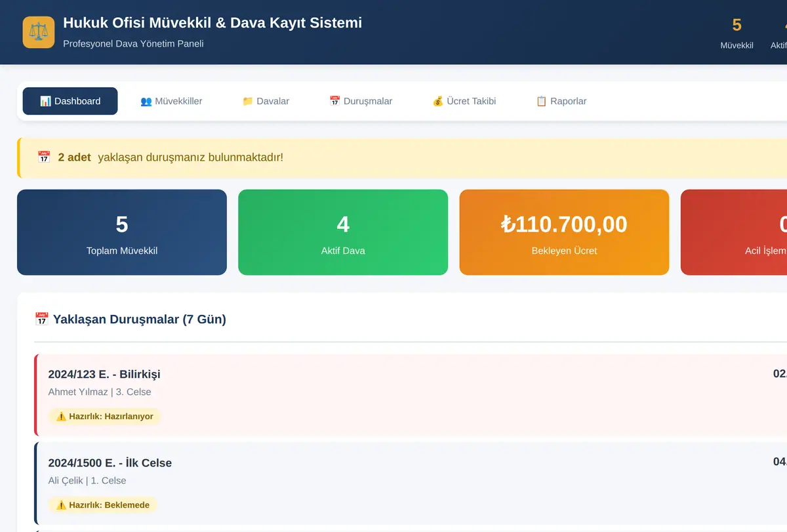Click the scales of justice logo icon
787x532 pixels.
point(39,32)
